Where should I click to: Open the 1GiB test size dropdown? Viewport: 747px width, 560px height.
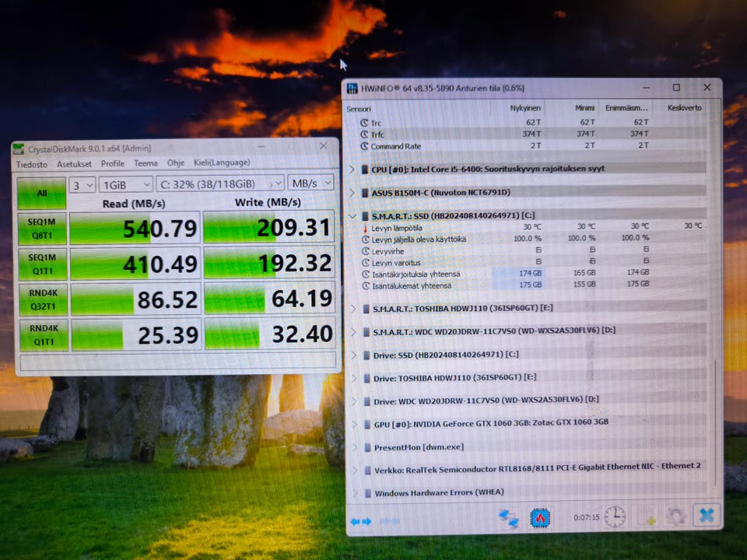coord(126,184)
